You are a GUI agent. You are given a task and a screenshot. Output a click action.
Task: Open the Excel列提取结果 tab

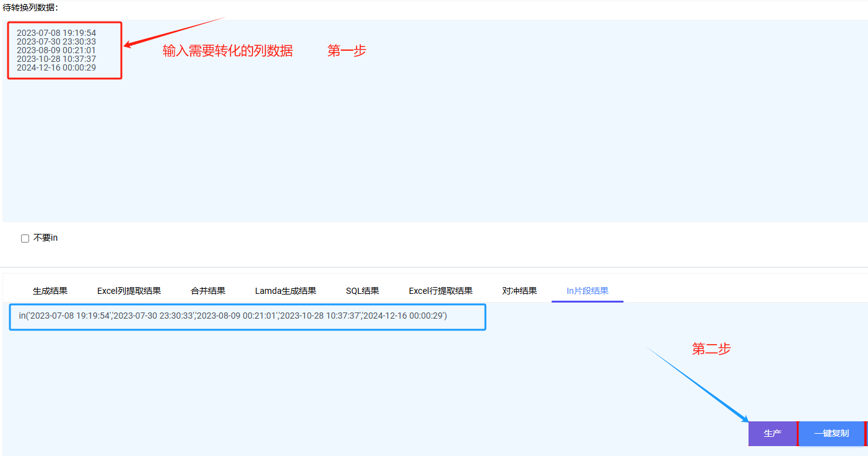[x=129, y=291]
